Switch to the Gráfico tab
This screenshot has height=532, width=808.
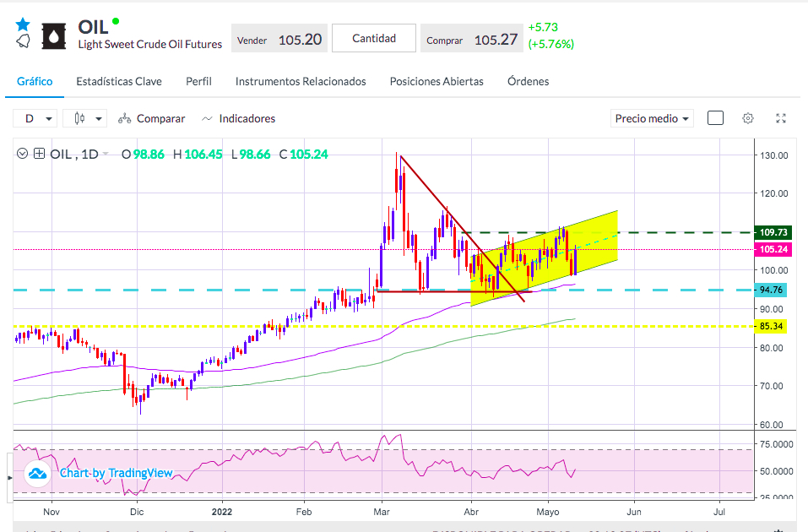(x=35, y=81)
